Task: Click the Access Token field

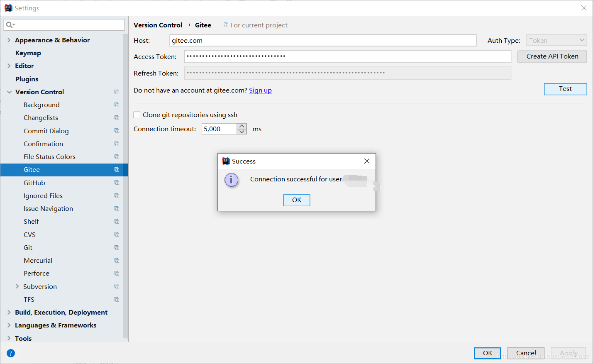Action: [x=348, y=56]
